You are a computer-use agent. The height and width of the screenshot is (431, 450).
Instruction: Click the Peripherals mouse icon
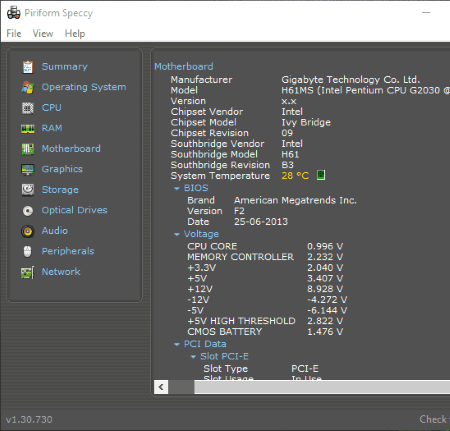pos(28,251)
